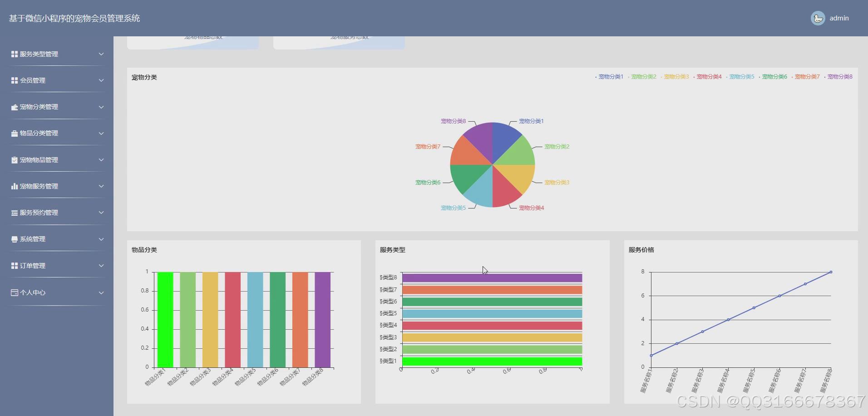Image resolution: width=868 pixels, height=416 pixels.
Task: Click the briefcase icon beside 物品分类管理
Action: pos(15,134)
